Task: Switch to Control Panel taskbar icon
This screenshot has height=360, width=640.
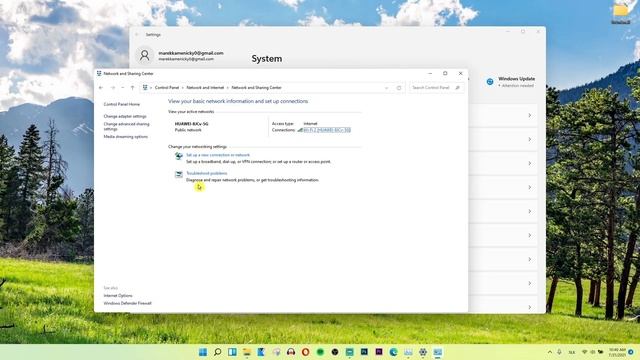Action: point(438,352)
